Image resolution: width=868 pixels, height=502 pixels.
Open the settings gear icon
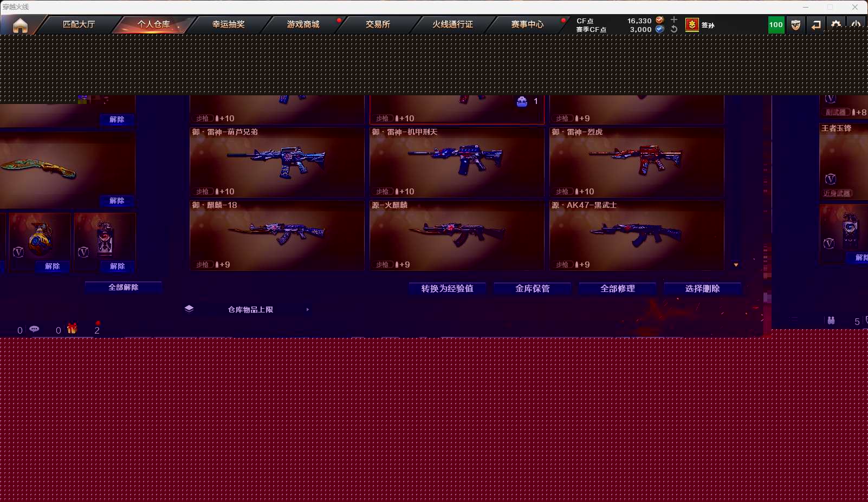pyautogui.click(x=836, y=24)
